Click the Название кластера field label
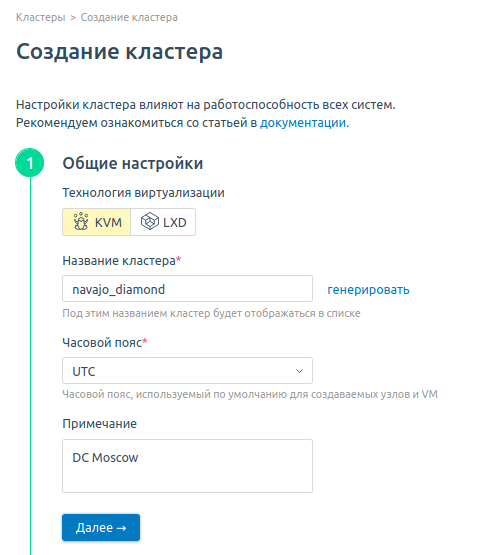The width and height of the screenshot is (487, 555). coord(122,261)
